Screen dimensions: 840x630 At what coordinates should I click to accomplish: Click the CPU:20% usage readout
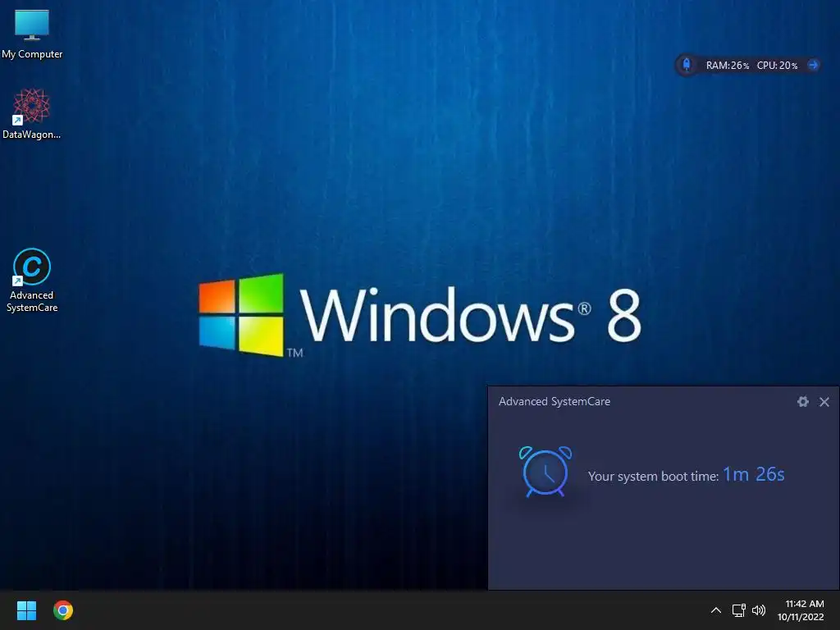(x=777, y=66)
